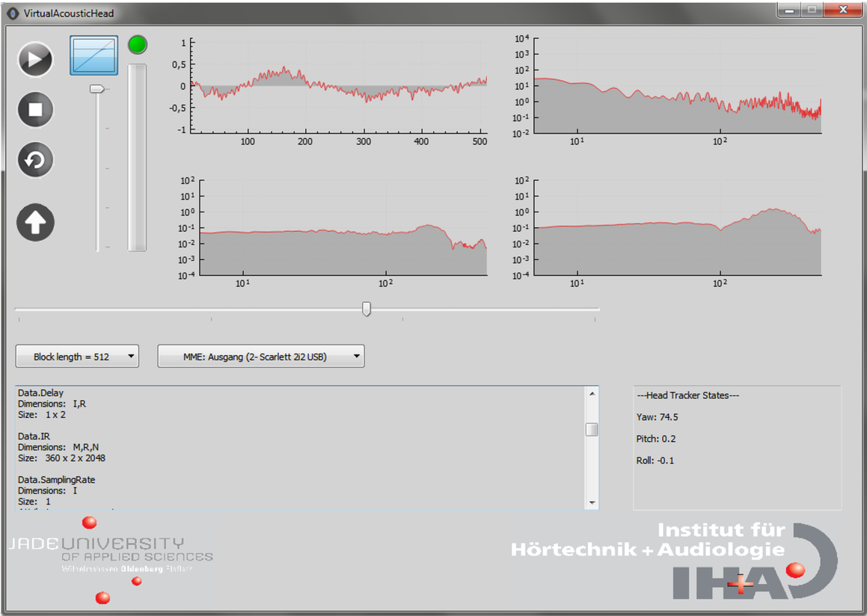Click the 'Size: 360 x 2 x 2048' text
This screenshot has width=867, height=616.
pos(61,458)
